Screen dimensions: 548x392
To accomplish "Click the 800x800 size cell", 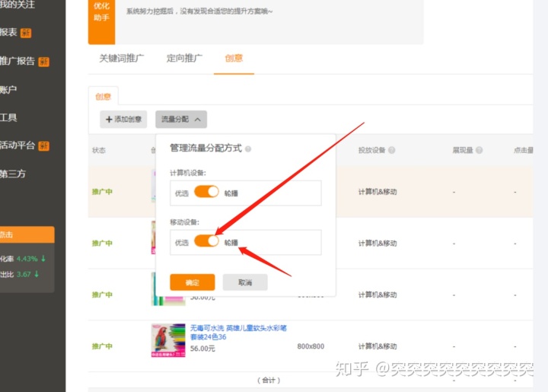I will [311, 346].
